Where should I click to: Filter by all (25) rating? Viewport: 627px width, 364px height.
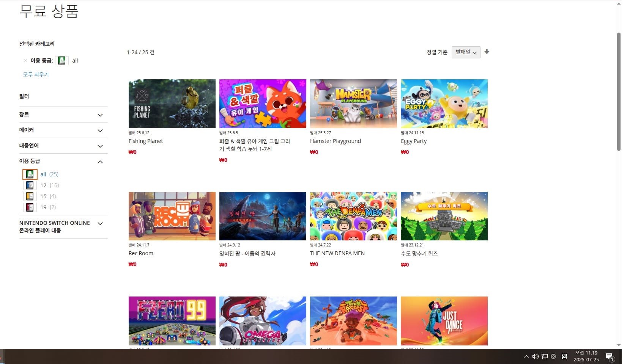49,174
